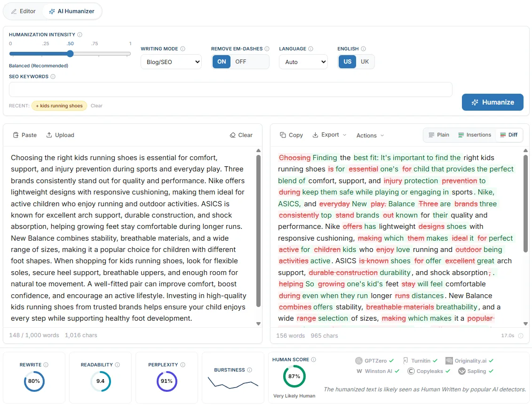Click the Rewrite info icon
The image size is (532, 405).
[46, 364]
